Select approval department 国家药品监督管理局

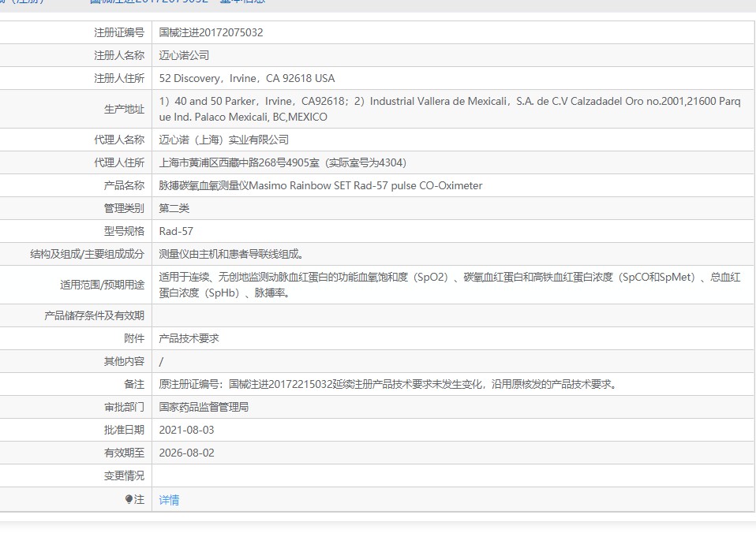[204, 407]
